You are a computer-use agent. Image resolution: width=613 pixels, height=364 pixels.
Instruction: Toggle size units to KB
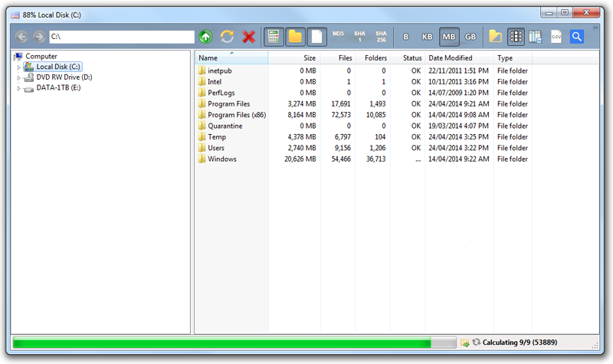(428, 37)
